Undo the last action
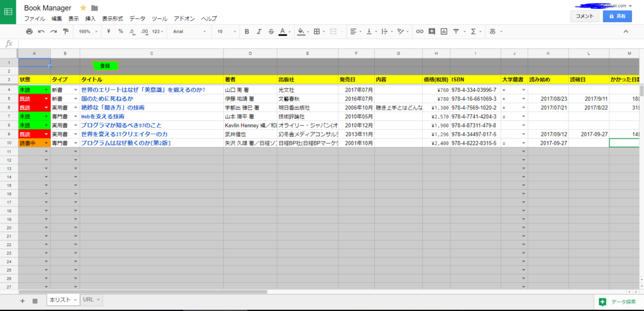The height and width of the screenshot is (311, 644). coord(42,31)
